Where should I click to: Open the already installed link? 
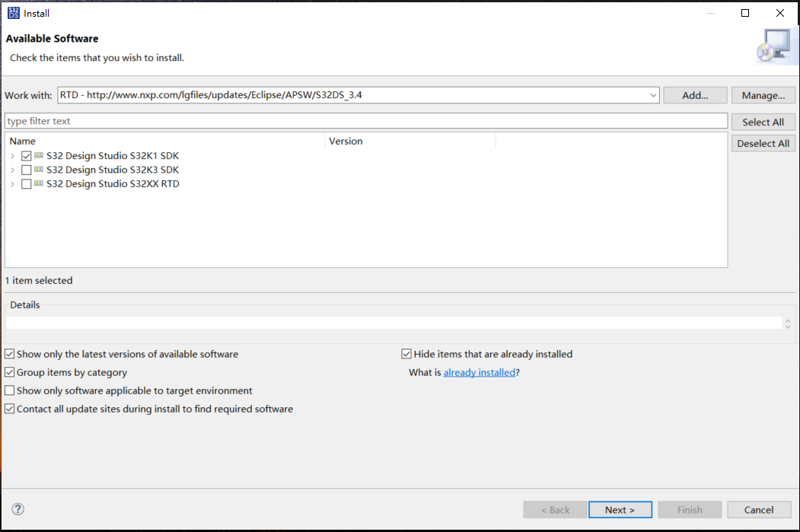pyautogui.click(x=479, y=373)
